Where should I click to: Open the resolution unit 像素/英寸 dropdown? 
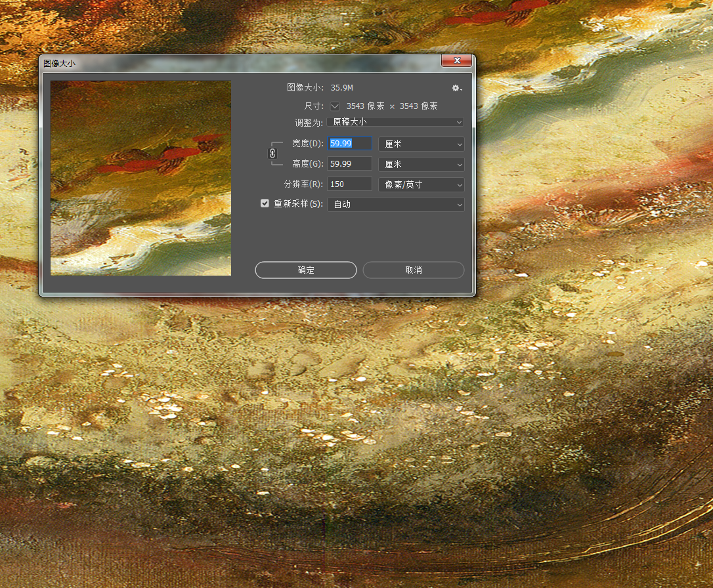[x=421, y=184]
